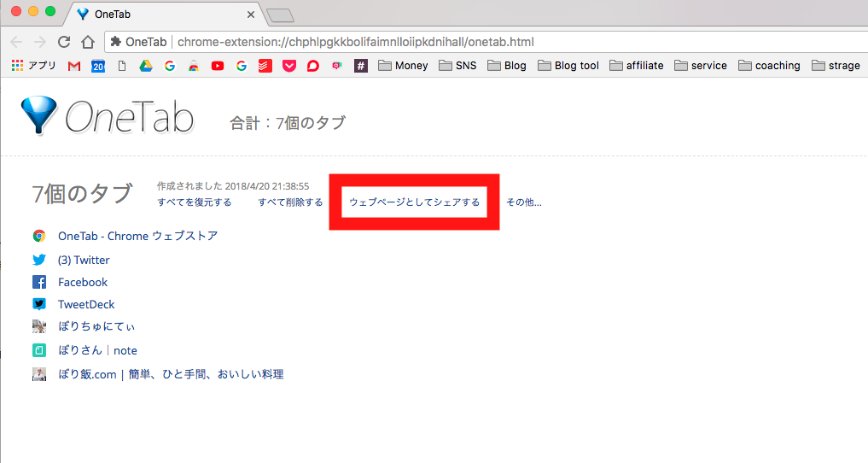Open the Money bookmark folder

403,66
